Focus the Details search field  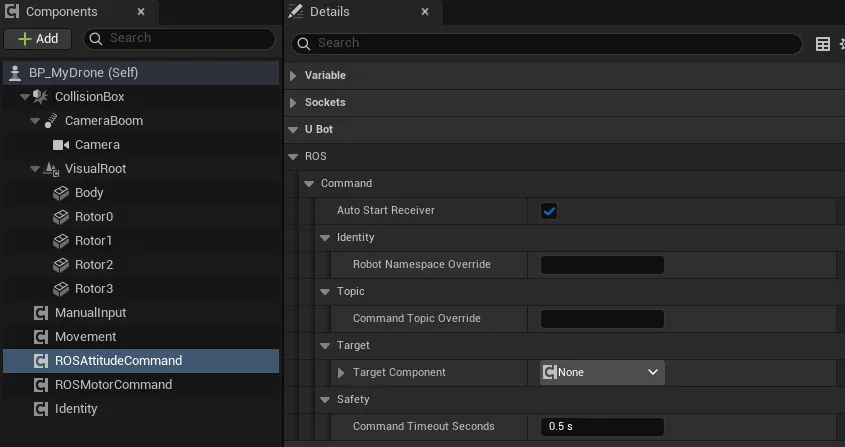coord(546,43)
